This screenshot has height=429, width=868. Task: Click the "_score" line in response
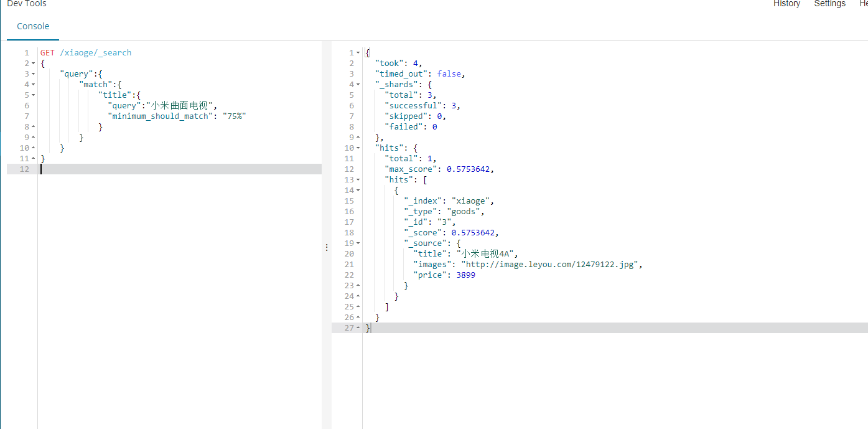tap(451, 233)
